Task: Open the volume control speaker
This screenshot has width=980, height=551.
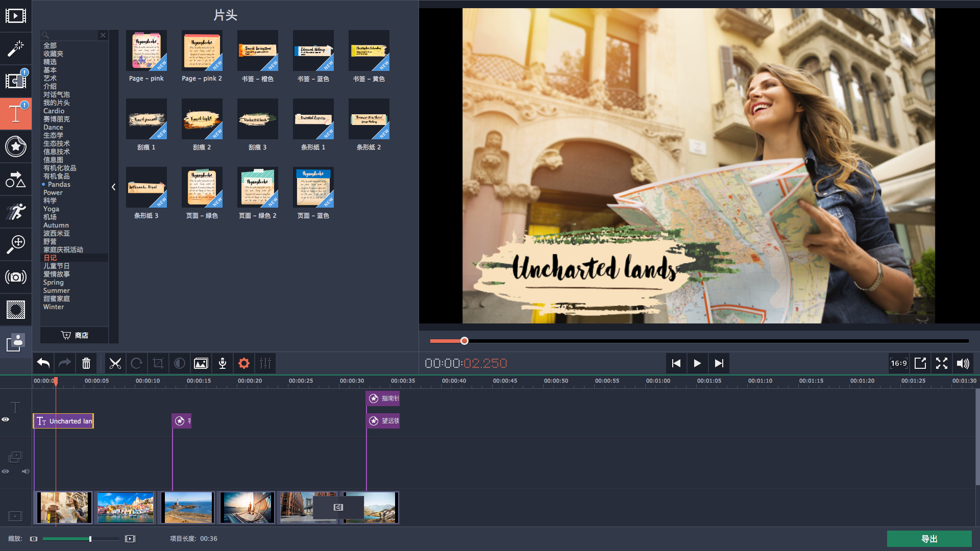Action: tap(963, 363)
